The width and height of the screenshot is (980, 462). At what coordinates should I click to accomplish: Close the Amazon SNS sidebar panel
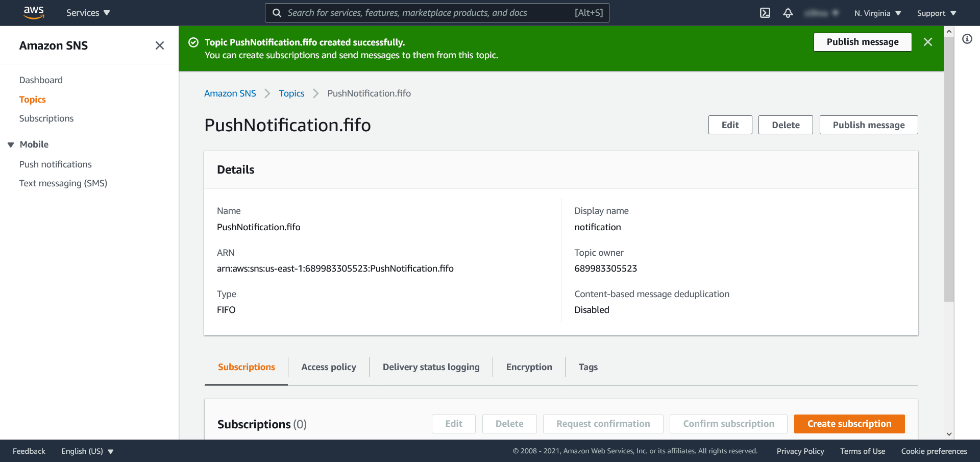tap(160, 45)
